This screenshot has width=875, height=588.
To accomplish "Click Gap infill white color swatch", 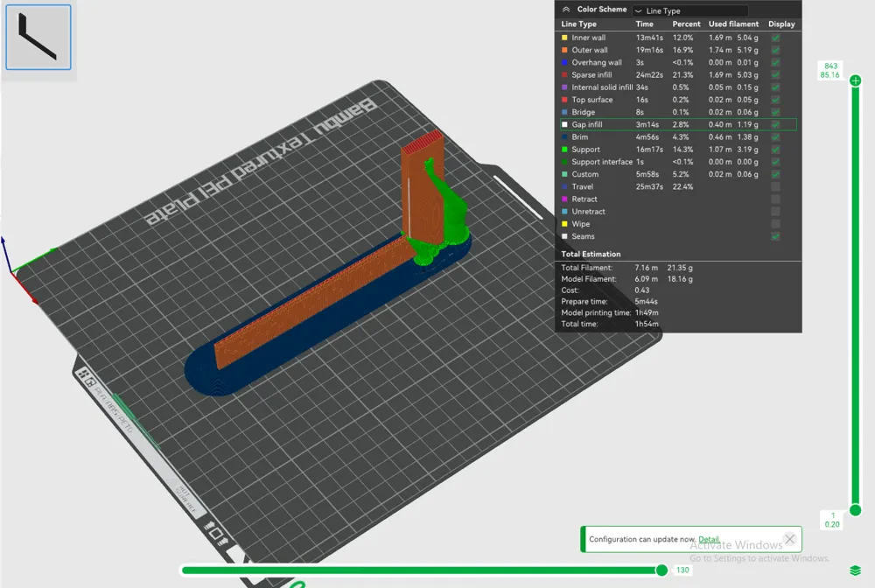I will tap(564, 124).
